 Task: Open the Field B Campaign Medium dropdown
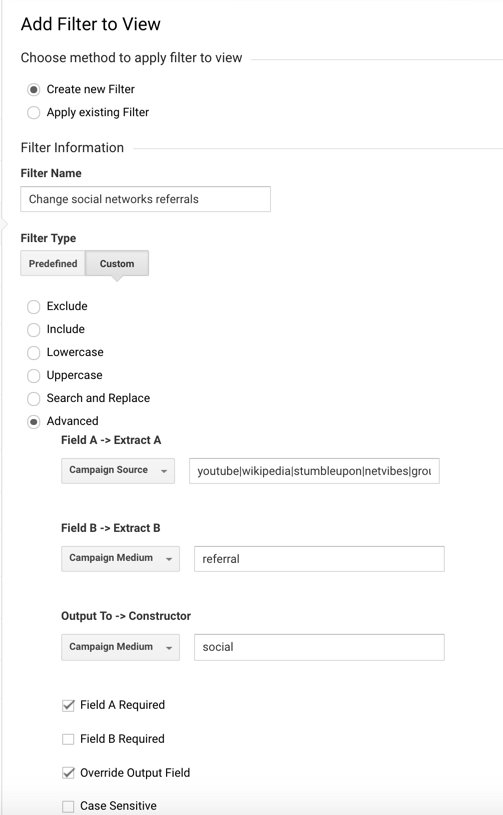(121, 558)
